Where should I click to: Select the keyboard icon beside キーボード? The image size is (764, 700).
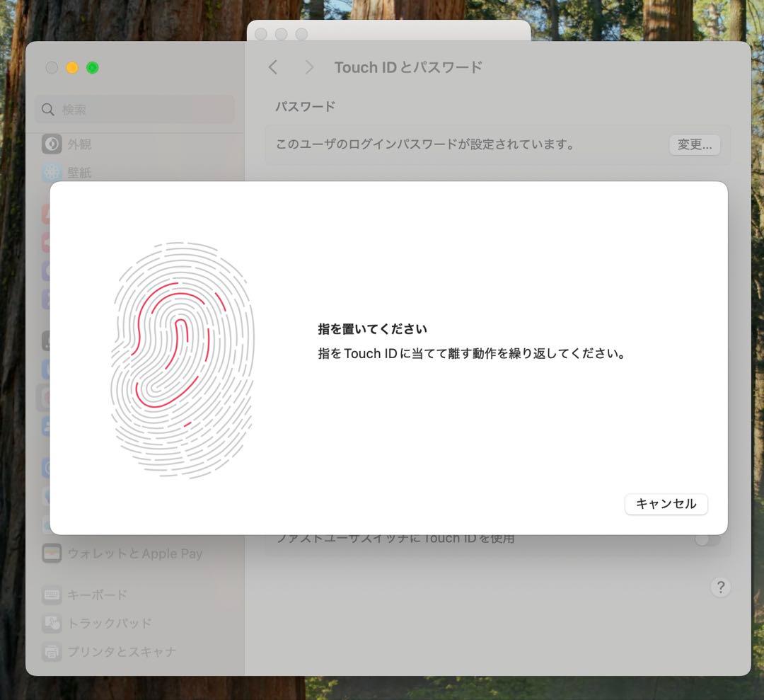pyautogui.click(x=50, y=595)
